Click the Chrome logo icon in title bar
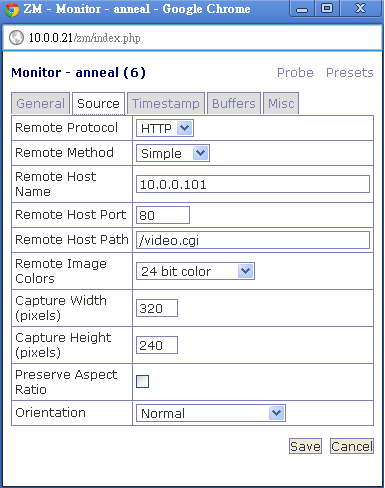Screen dimensions: 385x488 point(12,9)
